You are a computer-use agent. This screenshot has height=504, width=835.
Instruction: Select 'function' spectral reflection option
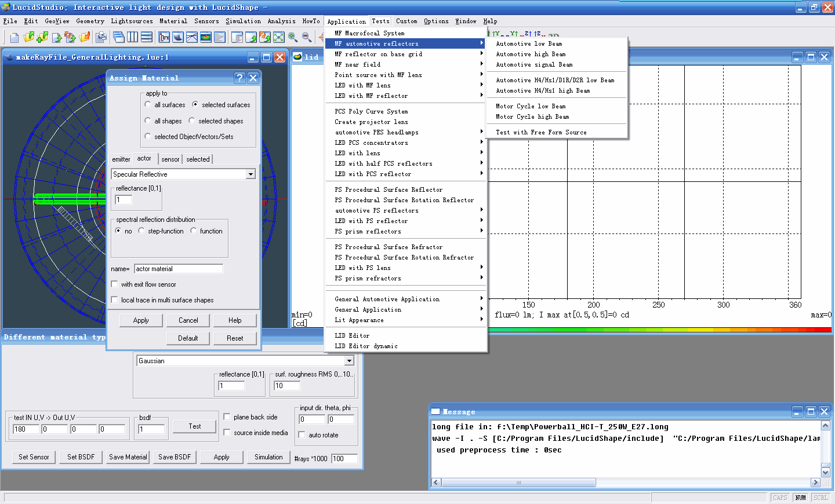click(194, 231)
